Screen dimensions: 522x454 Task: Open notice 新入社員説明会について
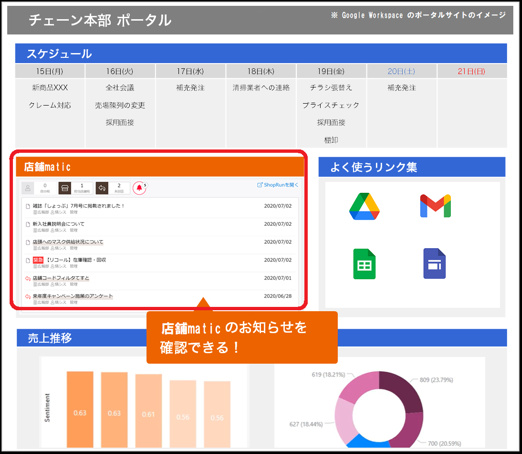coord(58,224)
